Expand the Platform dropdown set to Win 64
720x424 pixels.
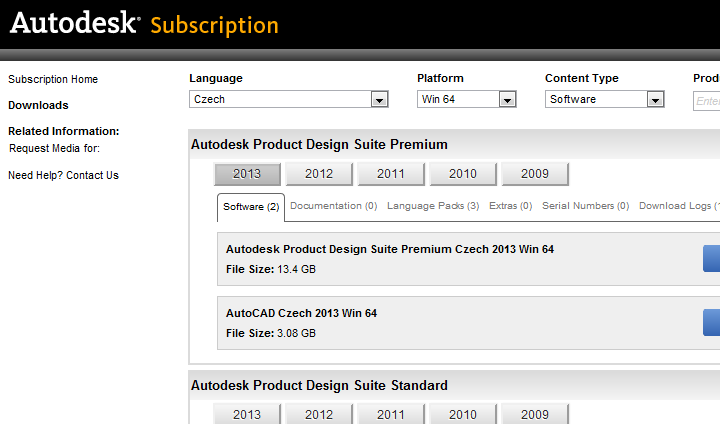coord(466,99)
